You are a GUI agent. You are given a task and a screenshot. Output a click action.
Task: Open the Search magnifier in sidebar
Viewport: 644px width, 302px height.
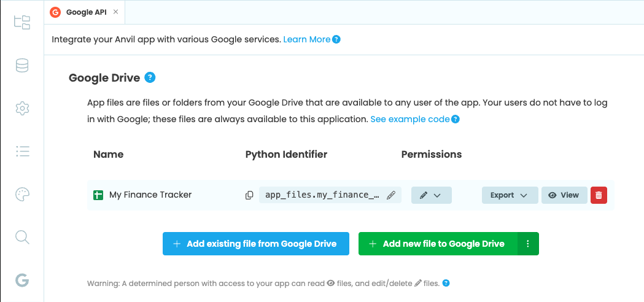coord(21,237)
